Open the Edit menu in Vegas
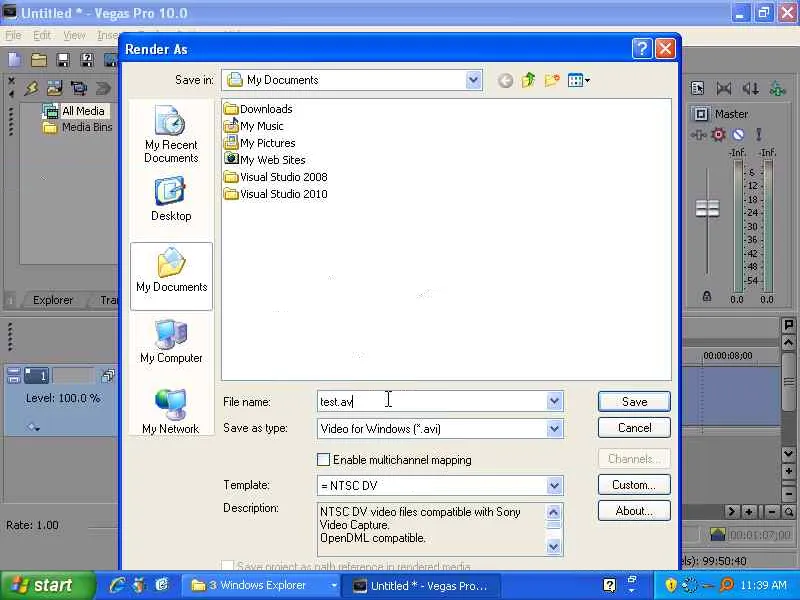 [x=42, y=35]
